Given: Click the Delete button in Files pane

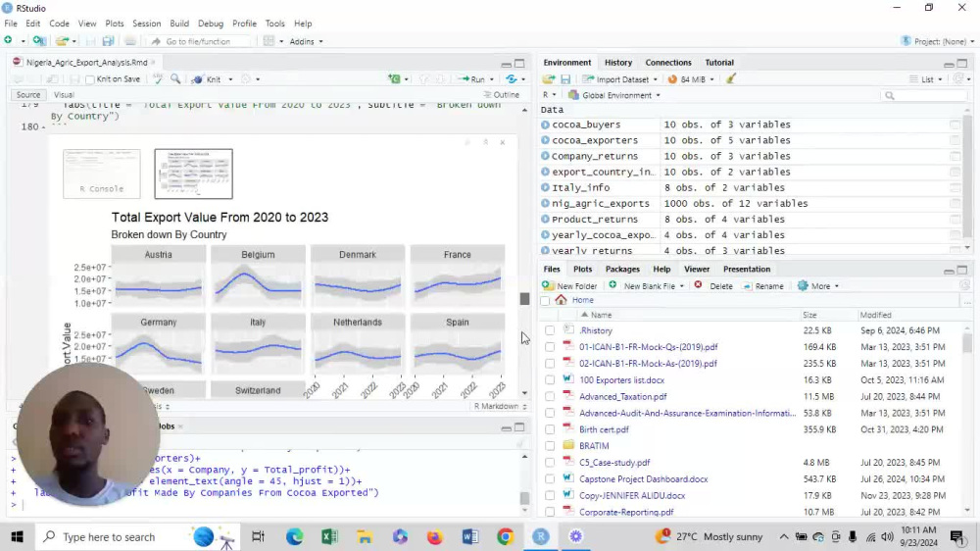Looking at the screenshot, I should [713, 286].
